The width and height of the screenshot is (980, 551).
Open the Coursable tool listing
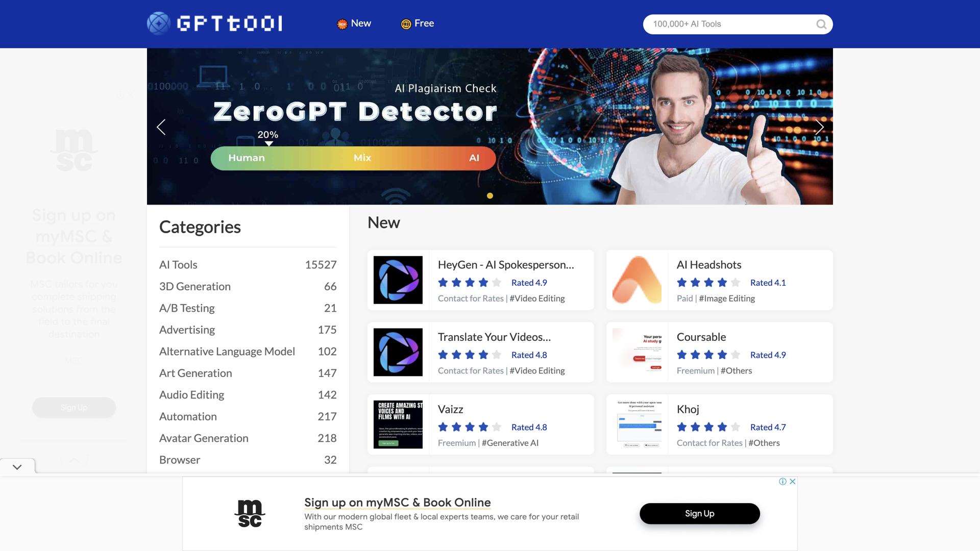pyautogui.click(x=701, y=337)
